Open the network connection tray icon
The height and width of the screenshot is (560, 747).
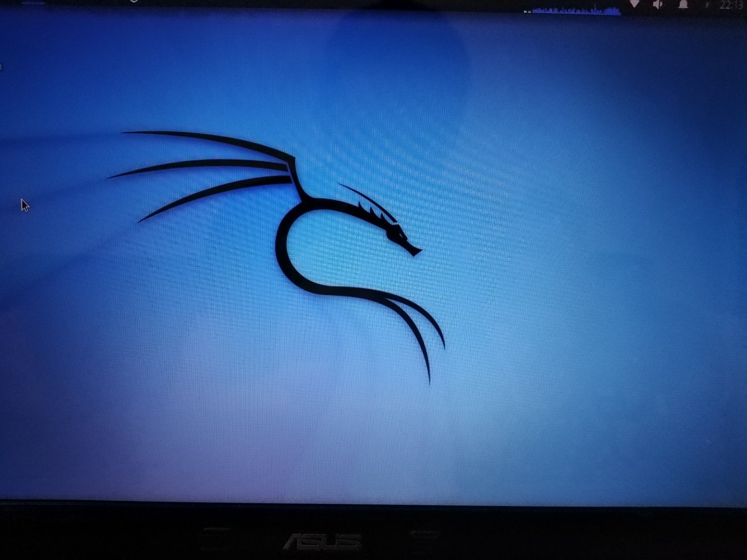634,4
